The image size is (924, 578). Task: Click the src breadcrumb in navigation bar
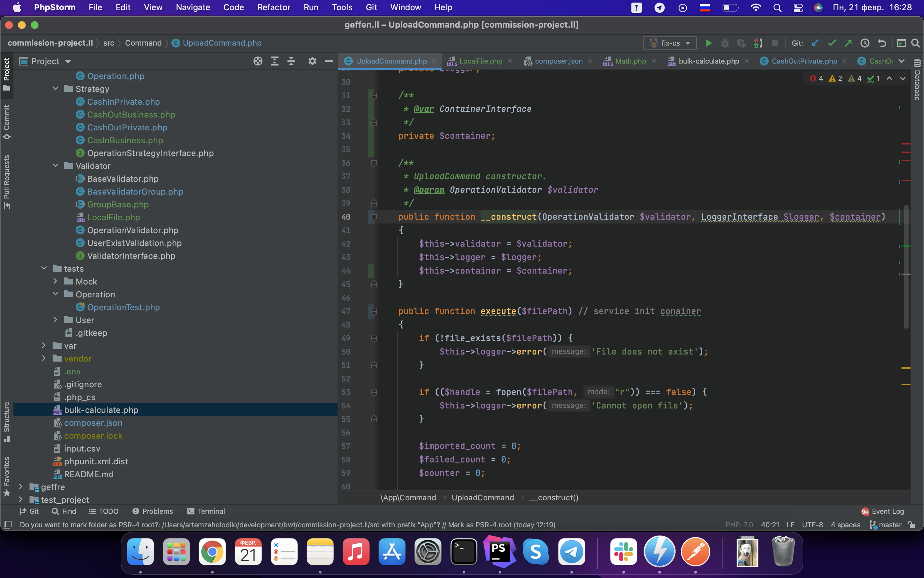[x=108, y=43]
